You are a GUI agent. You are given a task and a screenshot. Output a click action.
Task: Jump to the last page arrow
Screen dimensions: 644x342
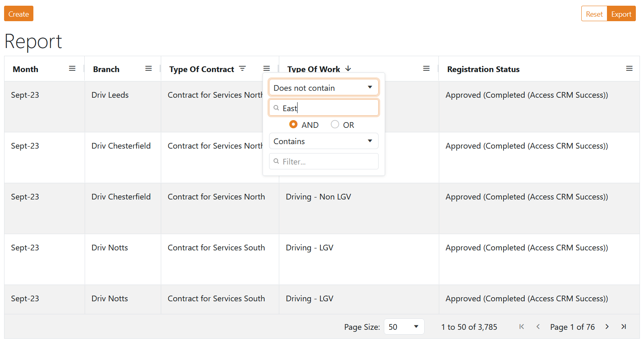[623, 327]
